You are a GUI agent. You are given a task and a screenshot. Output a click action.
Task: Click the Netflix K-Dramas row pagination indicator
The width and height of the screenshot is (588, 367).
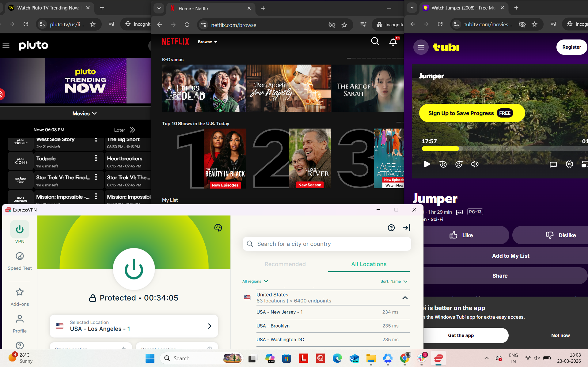375,58
